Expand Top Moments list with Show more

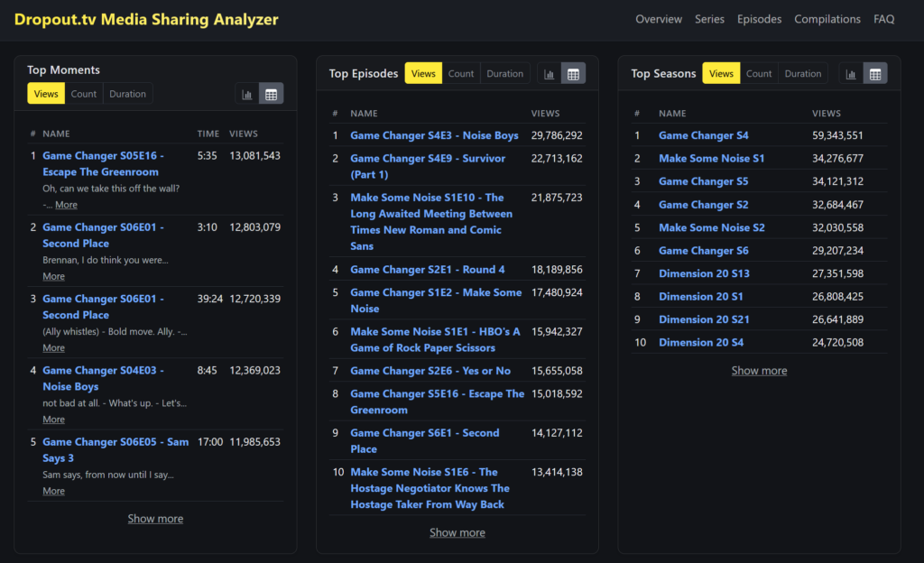(155, 519)
